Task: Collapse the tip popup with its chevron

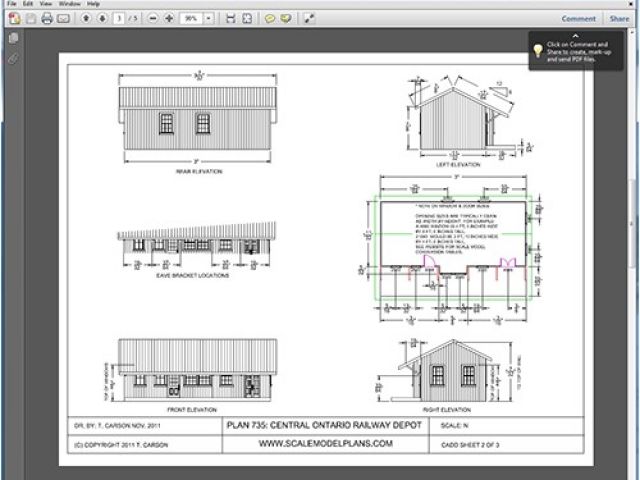Action: (x=576, y=36)
